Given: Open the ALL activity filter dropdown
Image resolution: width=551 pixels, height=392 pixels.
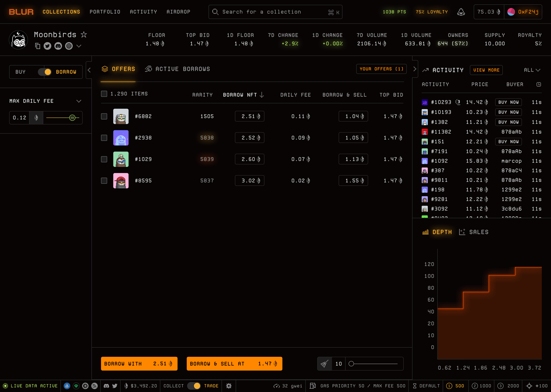Looking at the screenshot, I should tap(532, 70).
